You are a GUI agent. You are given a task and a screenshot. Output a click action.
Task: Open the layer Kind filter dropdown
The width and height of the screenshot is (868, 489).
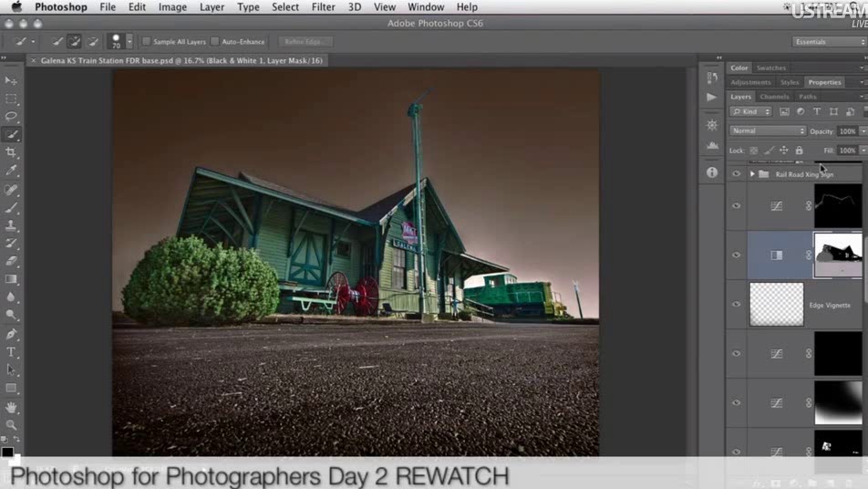(750, 112)
